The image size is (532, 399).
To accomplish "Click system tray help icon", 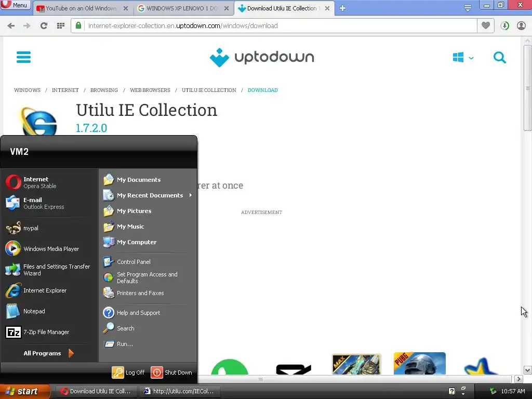I will click(x=451, y=391).
